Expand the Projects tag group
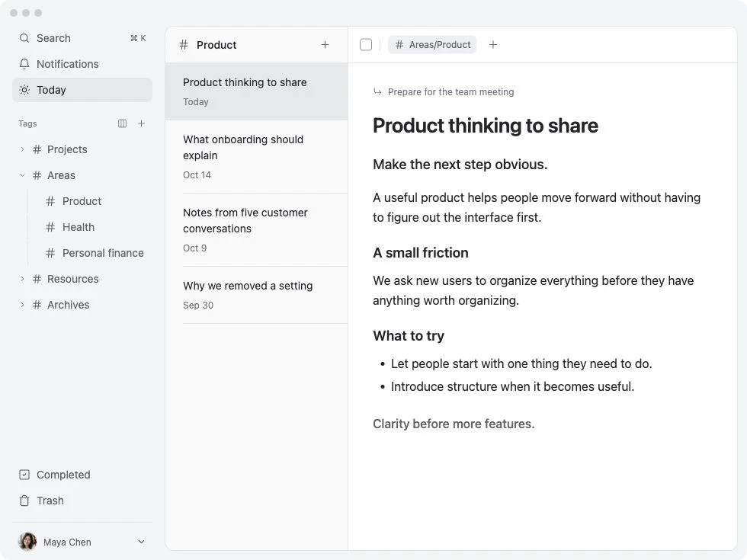Viewport: 747px width, 560px height. (x=22, y=149)
